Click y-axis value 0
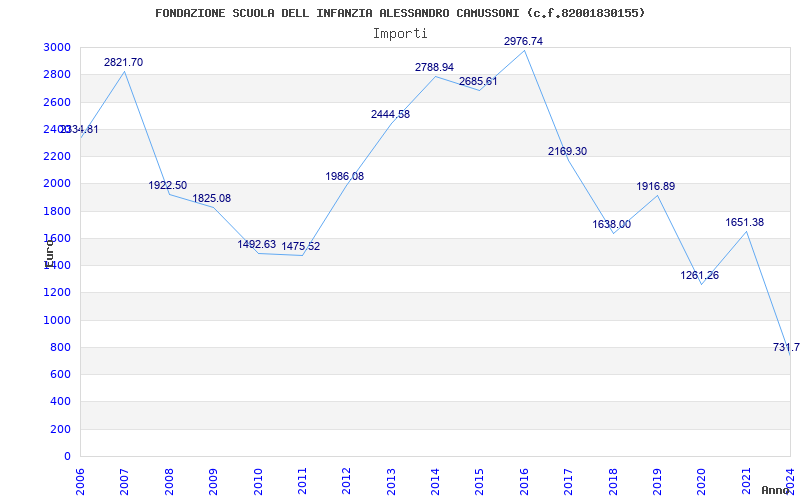Image resolution: width=800 pixels, height=500 pixels. click(67, 457)
